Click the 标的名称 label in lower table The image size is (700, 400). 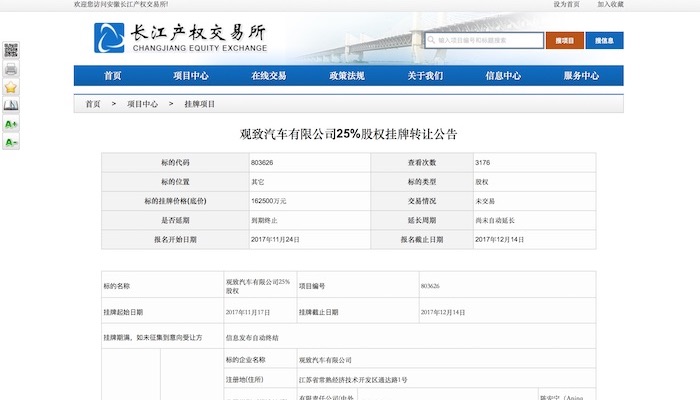[117, 286]
